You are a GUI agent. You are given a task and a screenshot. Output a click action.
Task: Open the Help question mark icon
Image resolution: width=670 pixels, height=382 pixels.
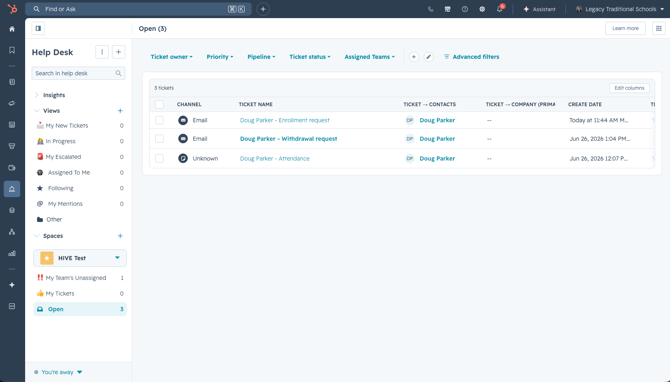coord(464,9)
